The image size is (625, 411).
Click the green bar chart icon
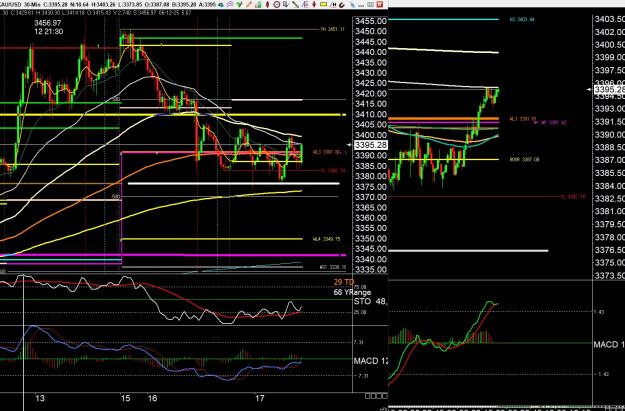[x=258, y=4]
